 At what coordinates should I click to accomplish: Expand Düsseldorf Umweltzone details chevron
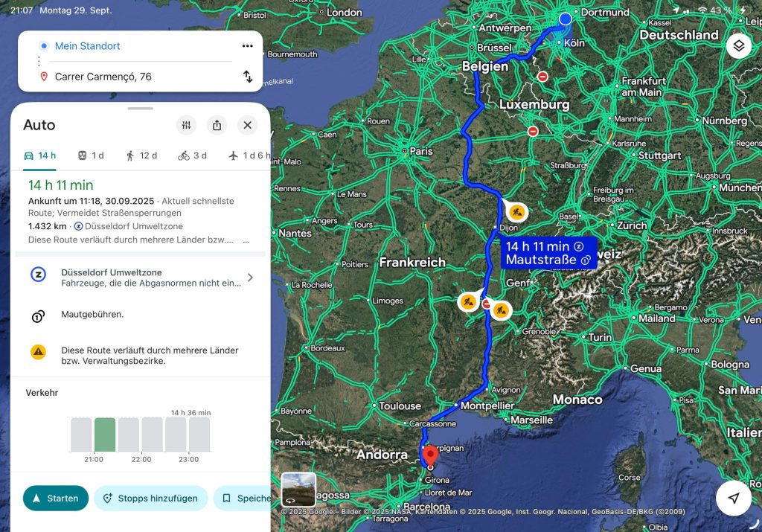click(x=250, y=278)
